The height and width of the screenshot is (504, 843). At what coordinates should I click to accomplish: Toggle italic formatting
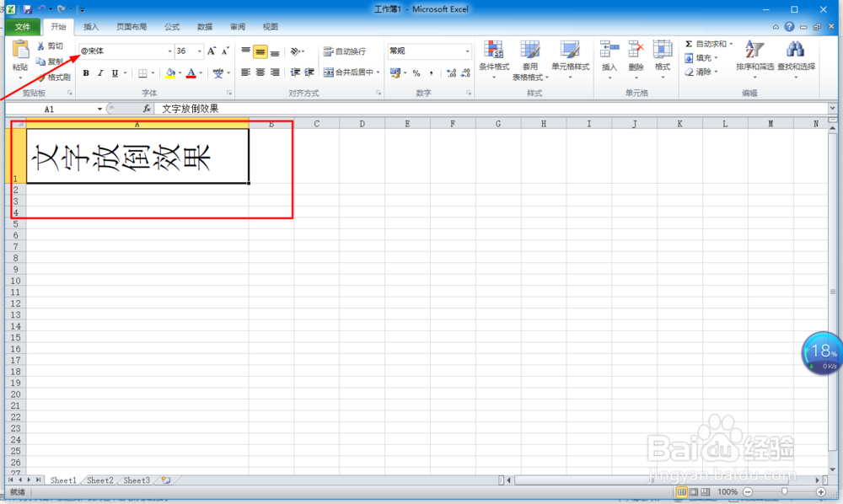pos(100,73)
